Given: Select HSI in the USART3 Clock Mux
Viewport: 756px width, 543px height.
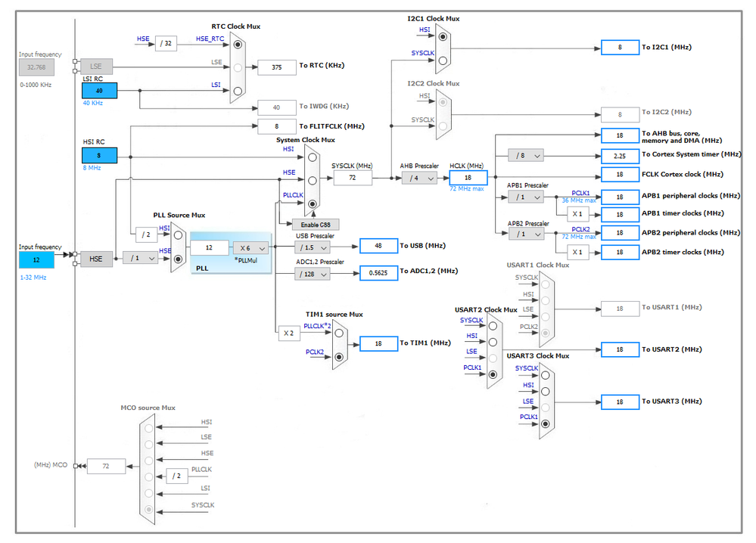Looking at the screenshot, I should click(546, 391).
